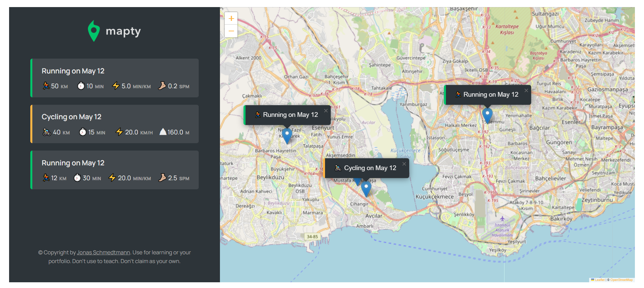Image resolution: width=644 pixels, height=288 pixels.
Task: Click the cyclist icon in Cycling workout
Action: 47,132
